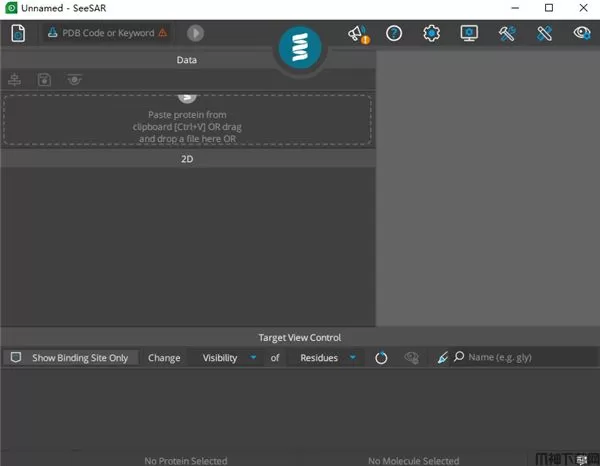
Task: Click the Change label in Target View Control
Action: pos(164,358)
